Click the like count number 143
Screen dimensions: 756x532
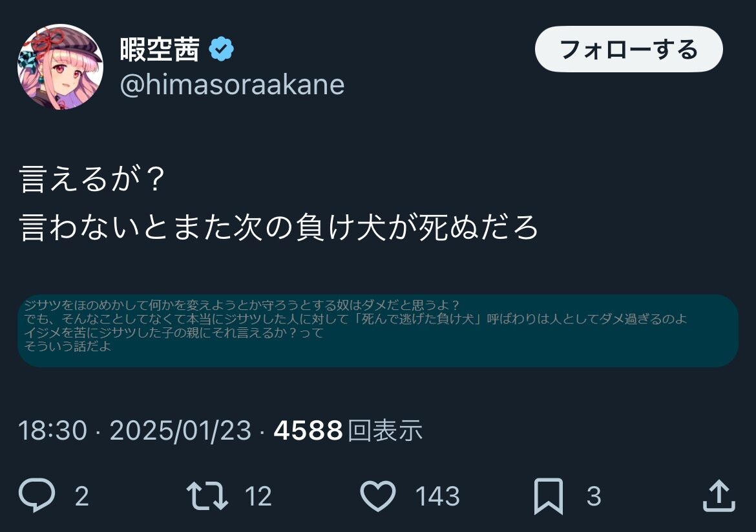click(x=437, y=496)
